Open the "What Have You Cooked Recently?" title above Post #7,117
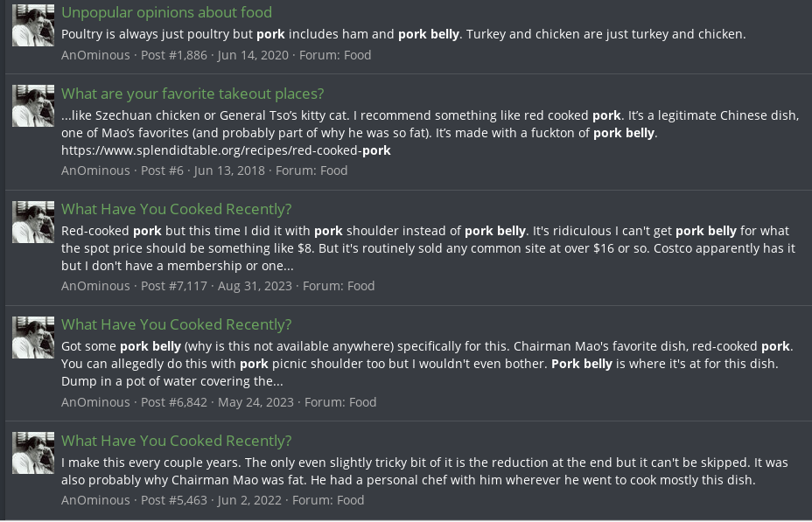The height and width of the screenshot is (522, 812). (176, 209)
